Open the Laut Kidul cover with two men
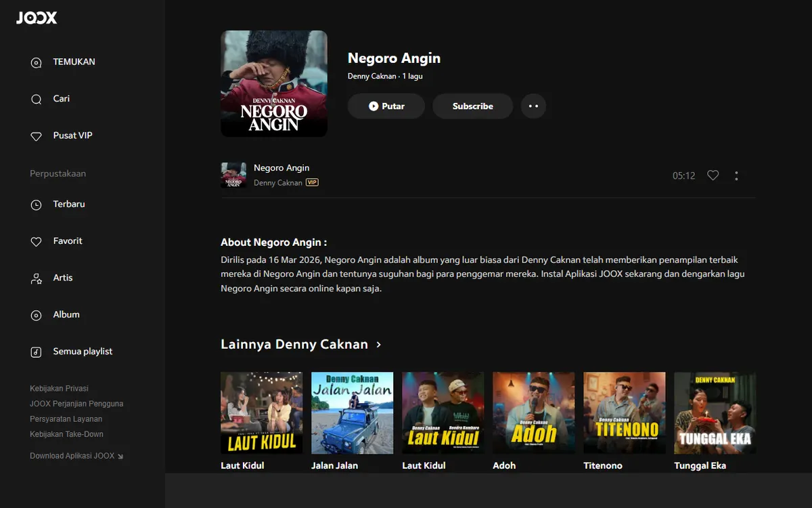The height and width of the screenshot is (508, 812). click(443, 412)
